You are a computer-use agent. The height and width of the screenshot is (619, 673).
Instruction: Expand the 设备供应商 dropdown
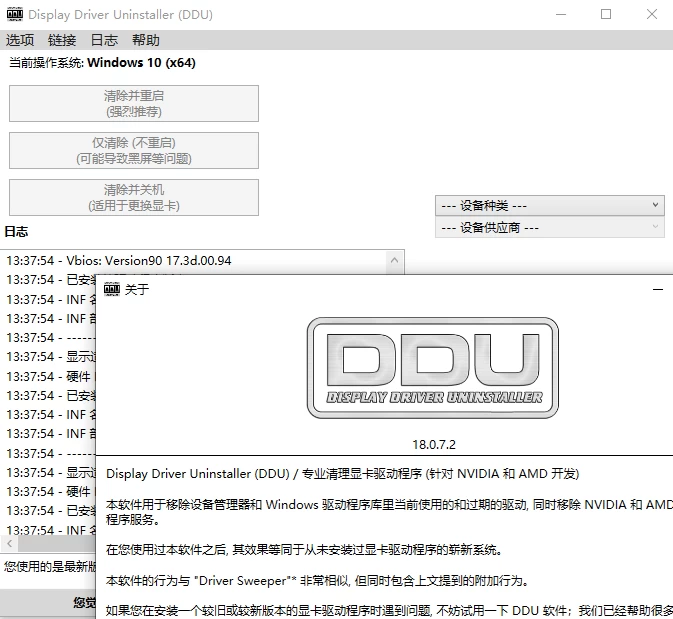pos(550,228)
